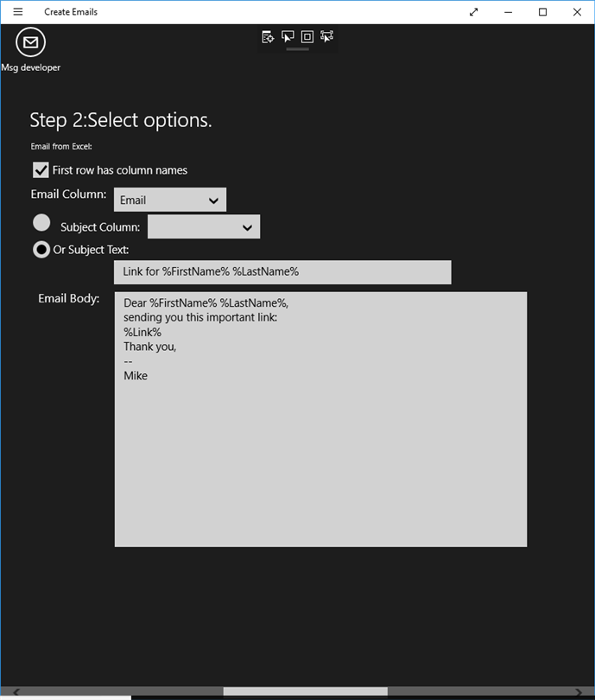Image resolution: width=595 pixels, height=700 pixels.
Task: Expand the Subject Column dropdown
Action: 204,227
